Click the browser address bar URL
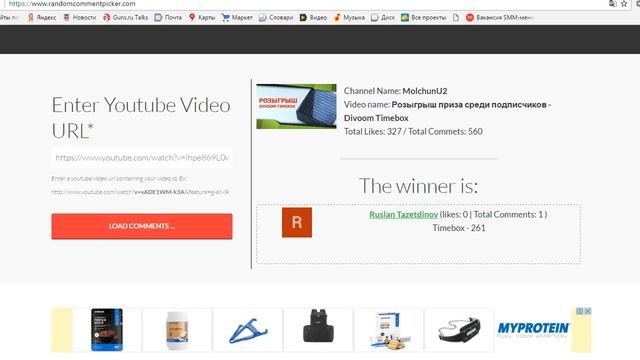The width and height of the screenshot is (640, 360). tap(72, 4)
